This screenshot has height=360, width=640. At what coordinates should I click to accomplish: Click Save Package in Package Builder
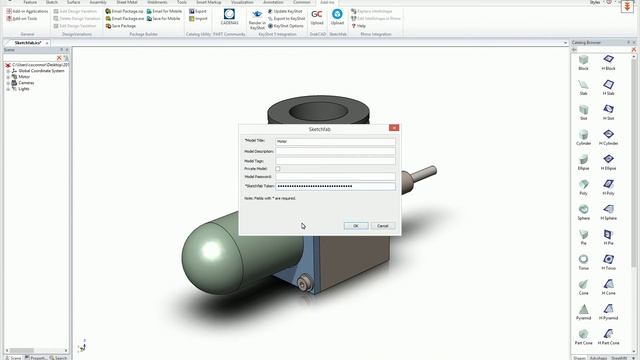pos(120,26)
